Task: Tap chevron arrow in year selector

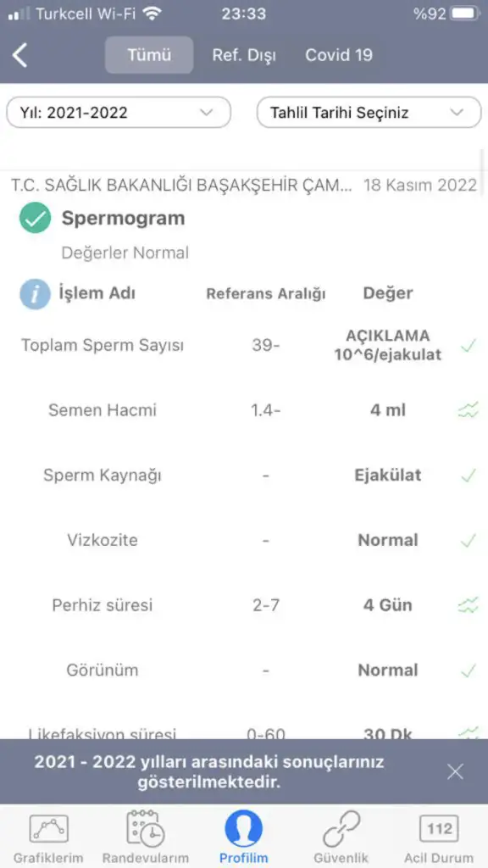Action: pos(207,113)
